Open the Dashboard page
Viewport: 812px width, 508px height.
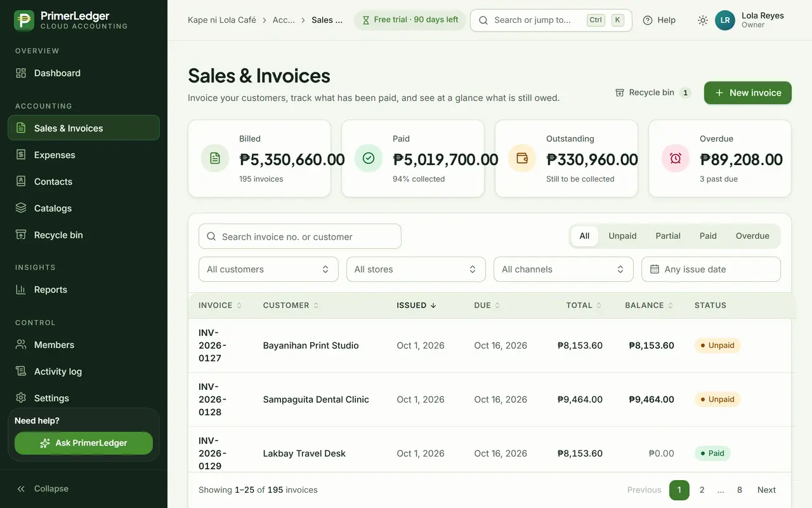(84, 73)
